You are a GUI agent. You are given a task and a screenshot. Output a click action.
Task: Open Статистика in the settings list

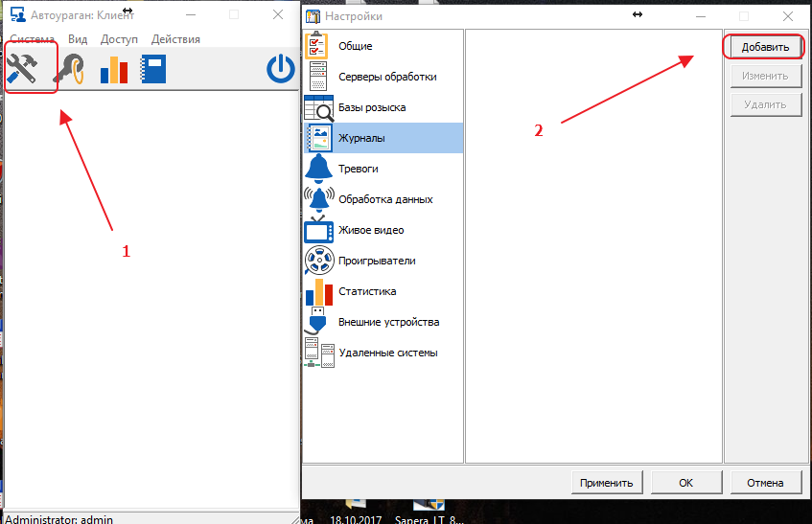click(366, 291)
